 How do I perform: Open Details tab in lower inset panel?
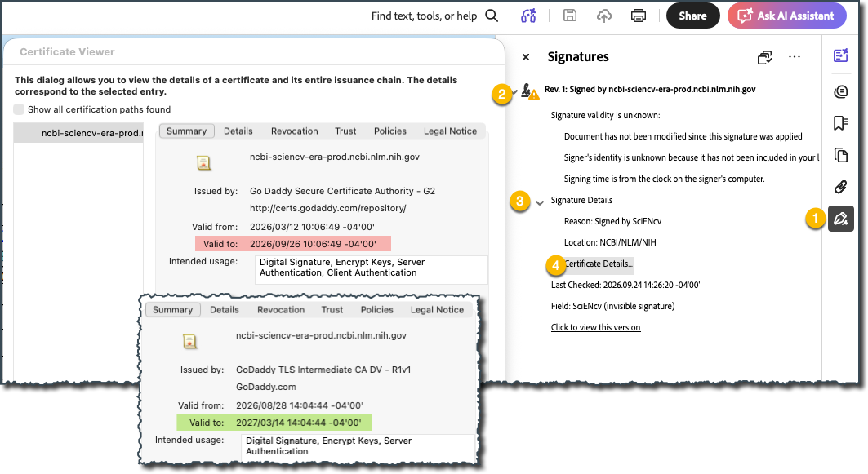[225, 310]
